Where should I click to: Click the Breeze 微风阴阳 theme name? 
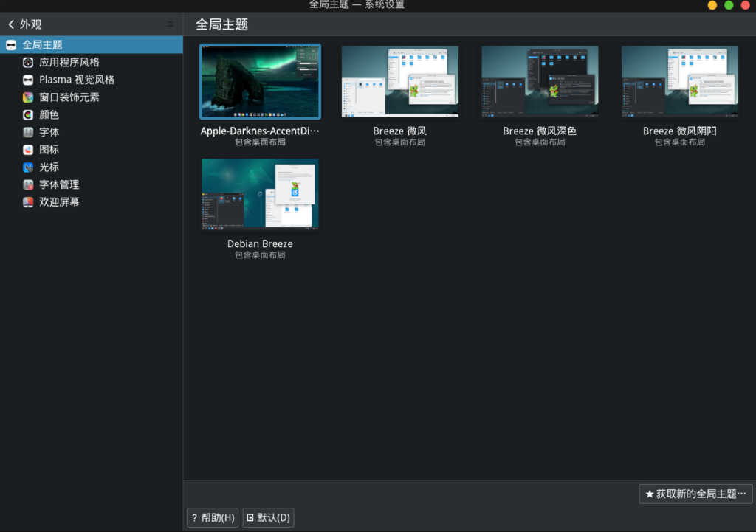coord(679,131)
